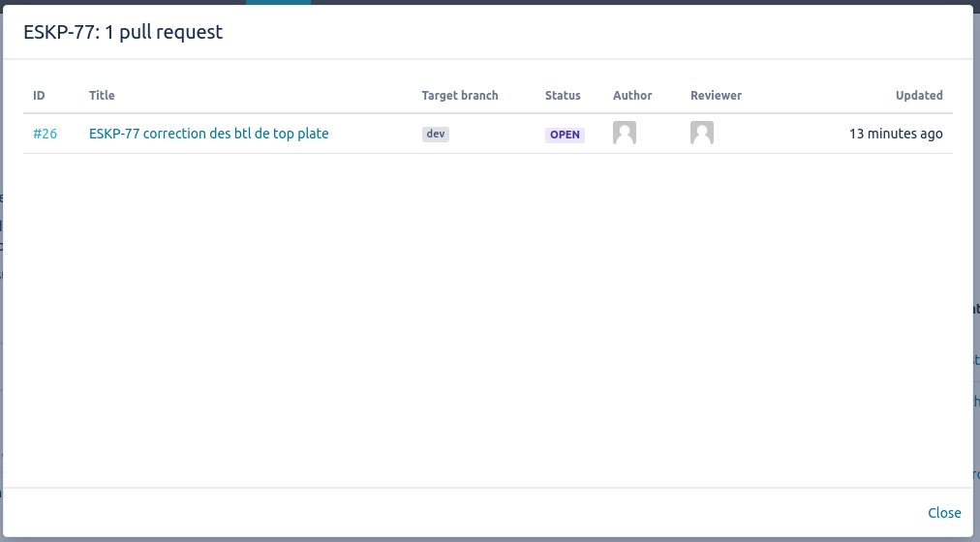This screenshot has height=542, width=980.
Task: Open pull request #26 link
Action: [45, 134]
